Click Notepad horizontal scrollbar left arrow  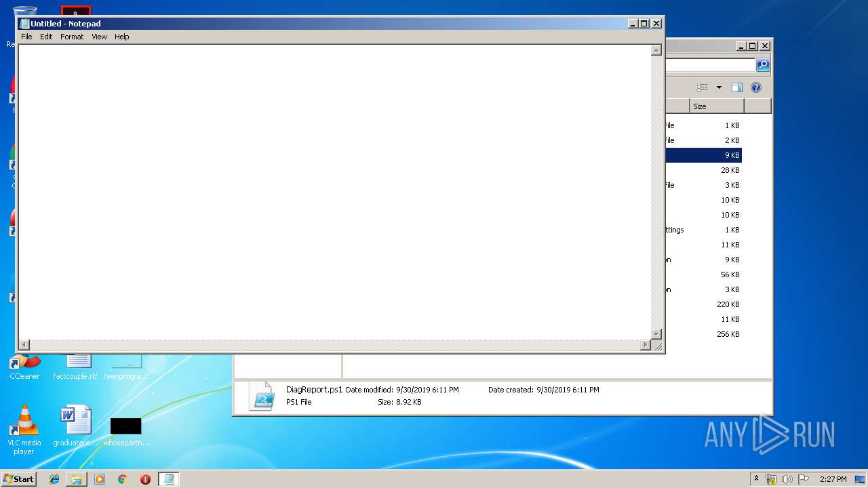point(24,345)
